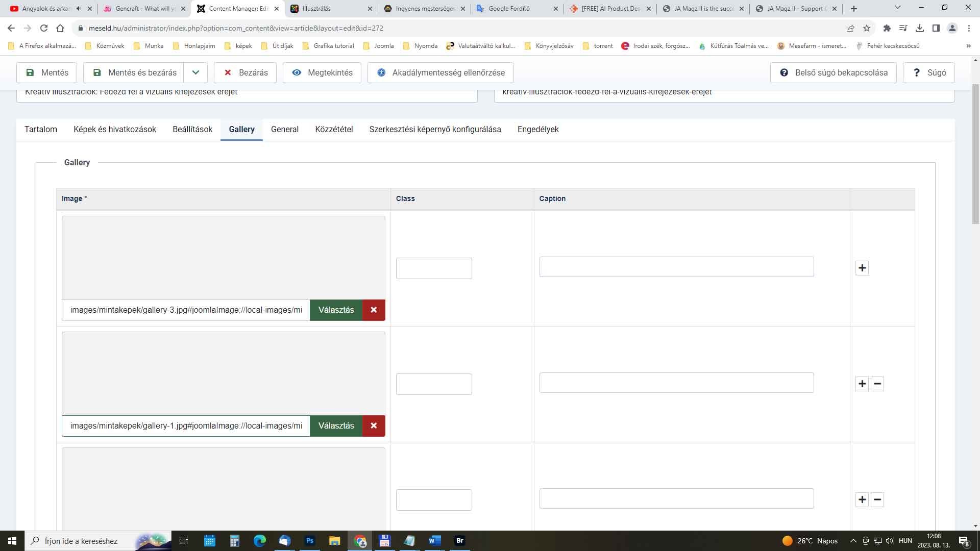980x551 pixels.
Task: Expand the Mentés és bezárás dropdown arrow
Action: point(195,72)
